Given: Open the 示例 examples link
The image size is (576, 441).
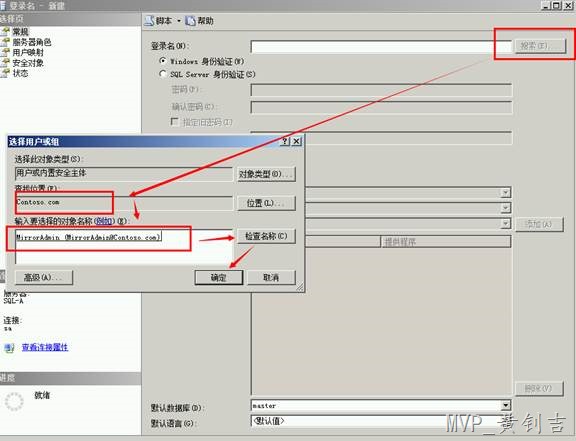Looking at the screenshot, I should coord(103,221).
